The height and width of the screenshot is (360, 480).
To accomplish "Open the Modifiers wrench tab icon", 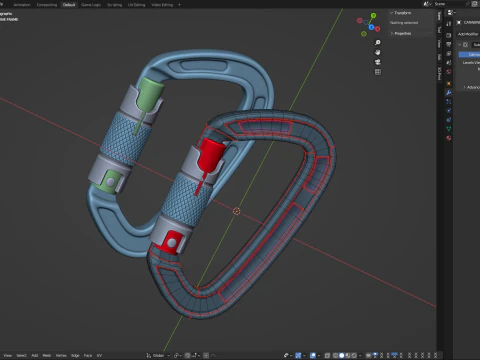I will 449,92.
